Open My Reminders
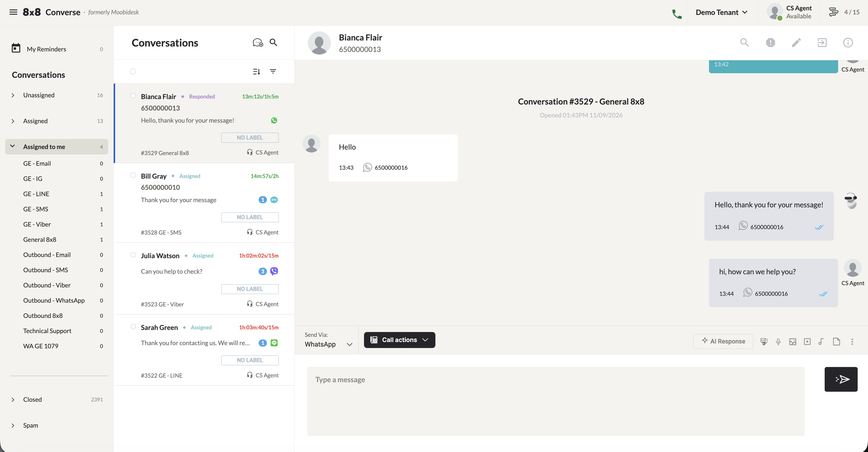The height and width of the screenshot is (452, 868). [57, 49]
